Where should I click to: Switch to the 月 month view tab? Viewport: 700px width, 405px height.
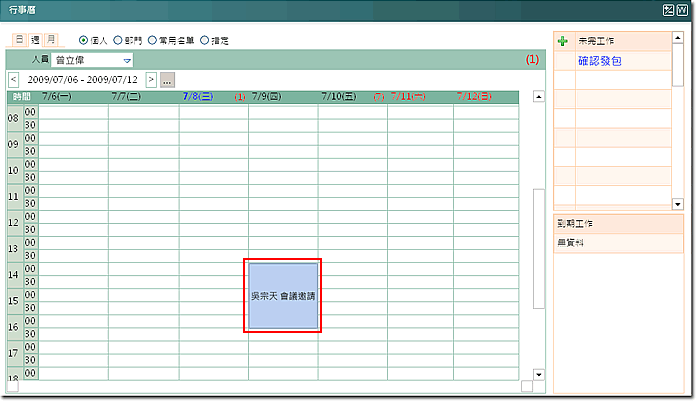tap(50, 40)
